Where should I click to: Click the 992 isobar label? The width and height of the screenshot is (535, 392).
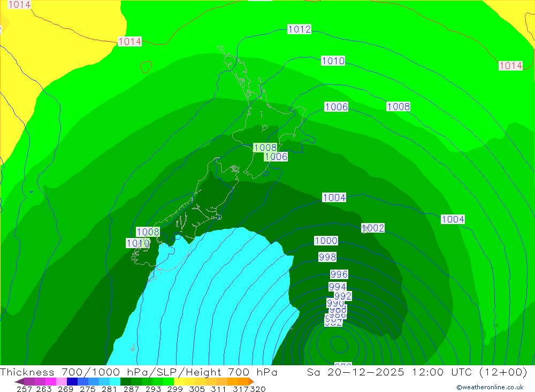coord(342,296)
